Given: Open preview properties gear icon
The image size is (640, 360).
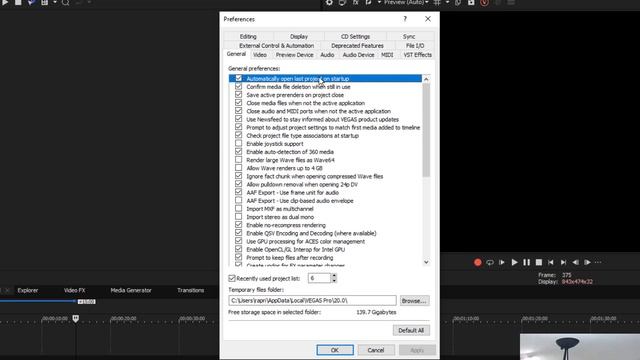Looking at the screenshot, I should (x=329, y=2).
